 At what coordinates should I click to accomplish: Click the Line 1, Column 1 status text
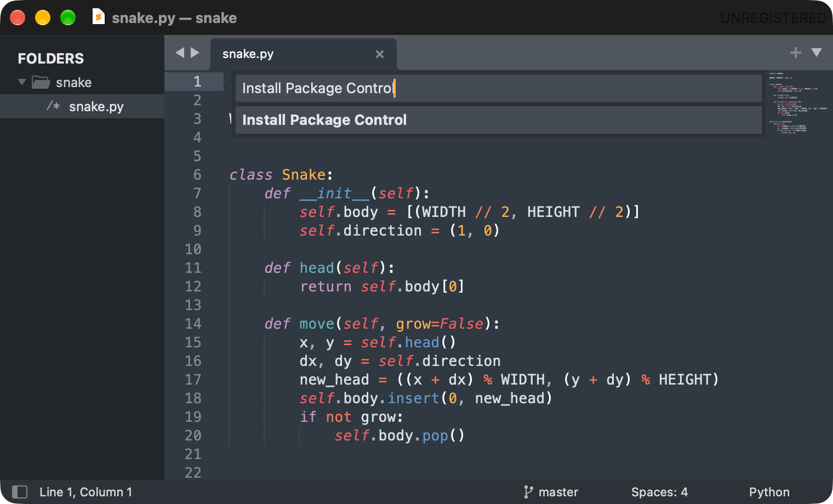pos(85,492)
